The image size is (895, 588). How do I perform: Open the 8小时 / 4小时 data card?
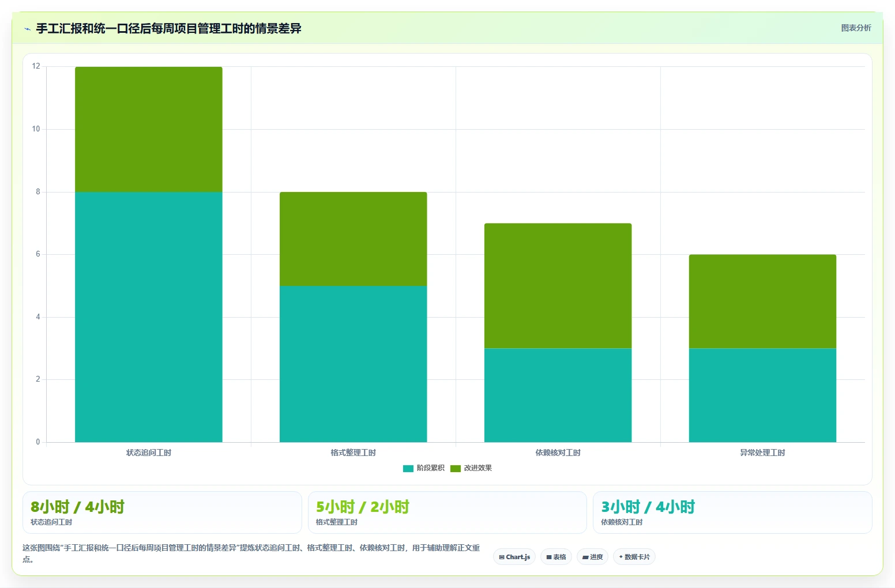pos(162,512)
